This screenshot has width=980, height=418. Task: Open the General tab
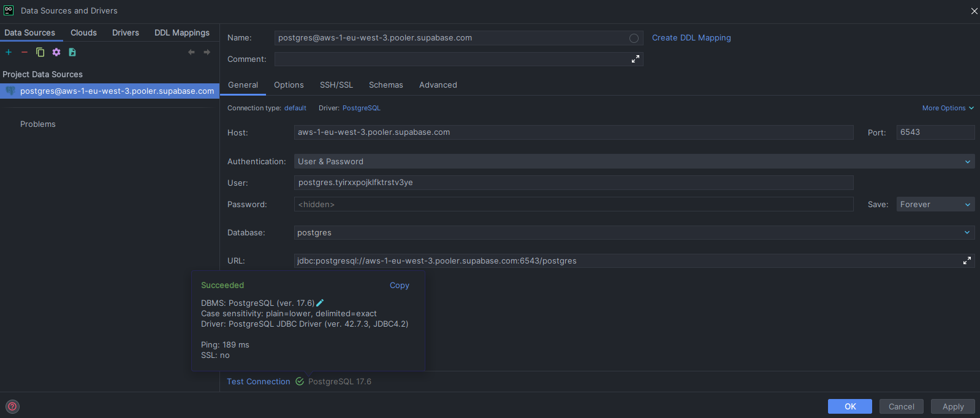coord(243,85)
